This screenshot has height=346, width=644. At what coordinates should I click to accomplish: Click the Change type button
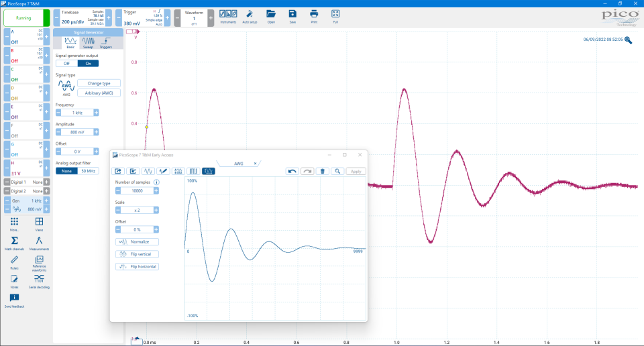99,83
